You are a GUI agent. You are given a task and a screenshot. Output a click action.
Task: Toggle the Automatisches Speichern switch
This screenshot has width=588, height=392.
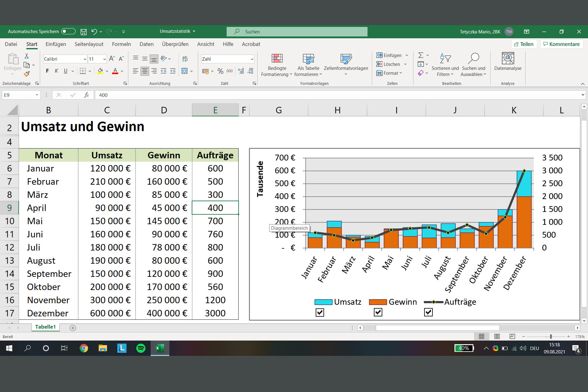tap(68, 31)
